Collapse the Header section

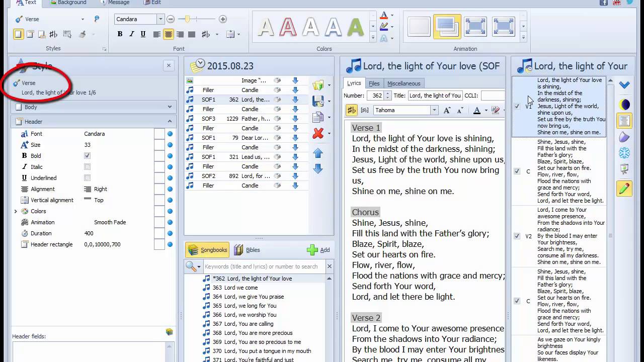tap(170, 121)
